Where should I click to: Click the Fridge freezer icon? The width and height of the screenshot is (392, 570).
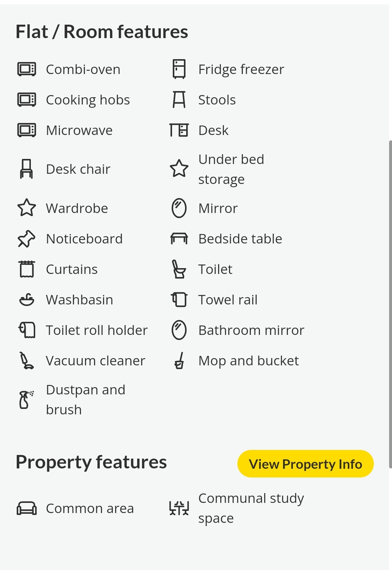tap(179, 69)
